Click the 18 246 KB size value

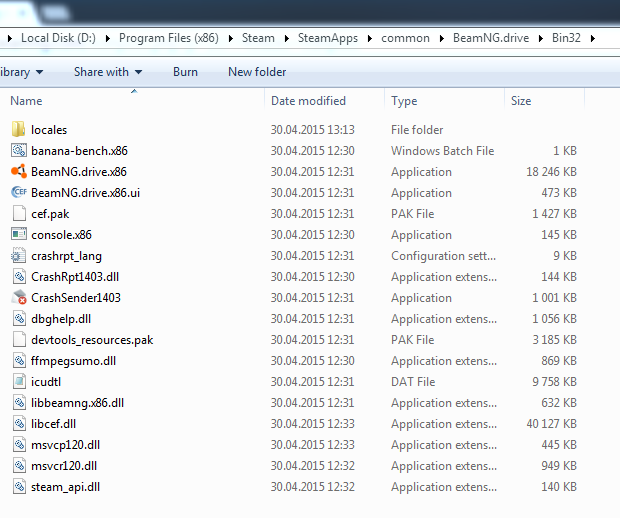pyautogui.click(x=551, y=172)
